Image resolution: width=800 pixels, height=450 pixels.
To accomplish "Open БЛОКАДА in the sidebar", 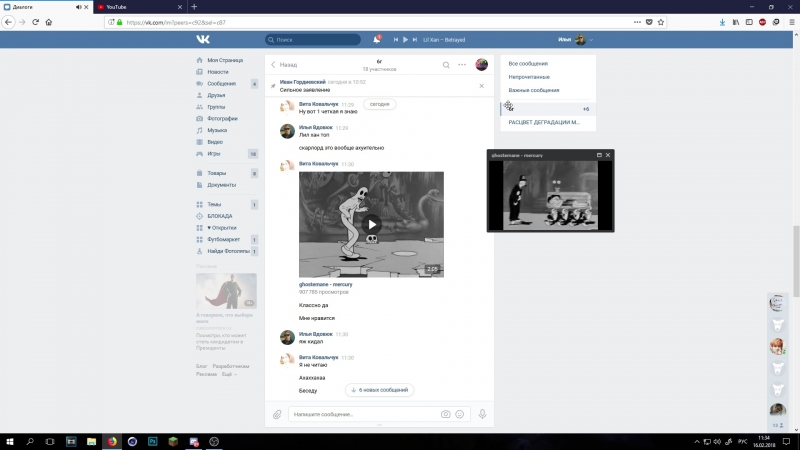I will tap(220, 216).
